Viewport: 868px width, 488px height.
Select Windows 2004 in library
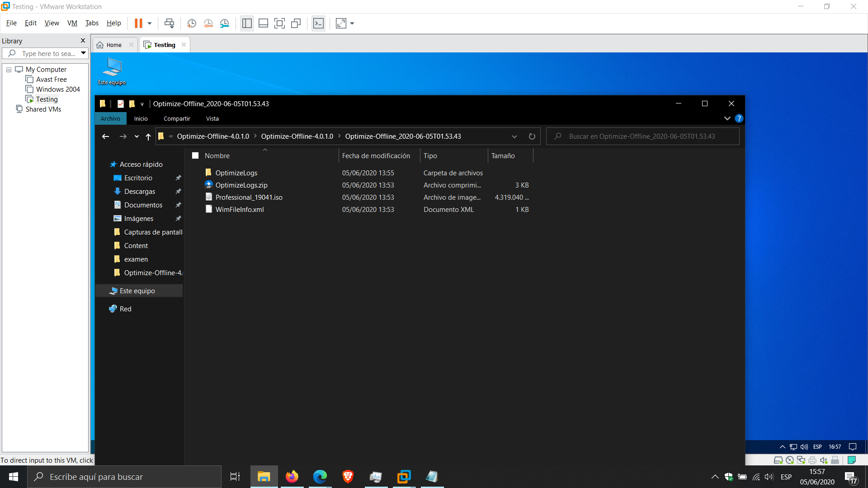click(x=58, y=89)
